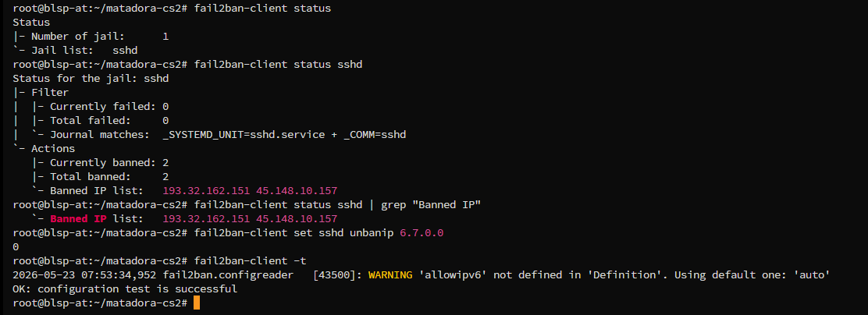Click the IP 45.148.10.157 in the sshd status list
This screenshot has height=315, width=868.
coord(297,191)
